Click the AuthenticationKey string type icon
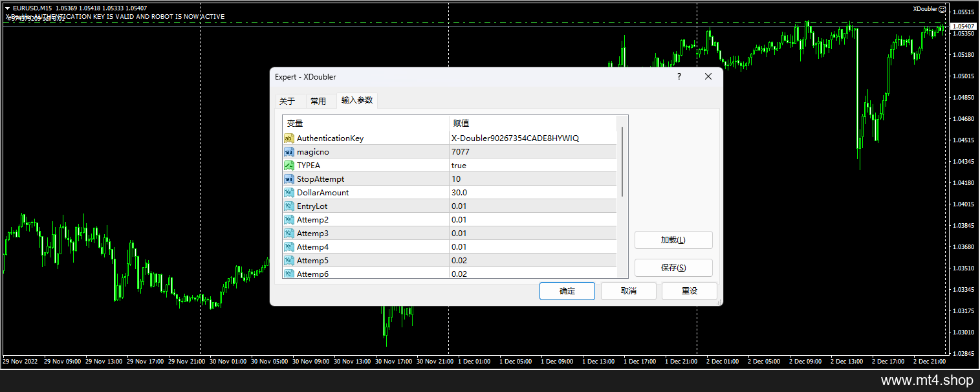The image size is (980, 392). (289, 138)
